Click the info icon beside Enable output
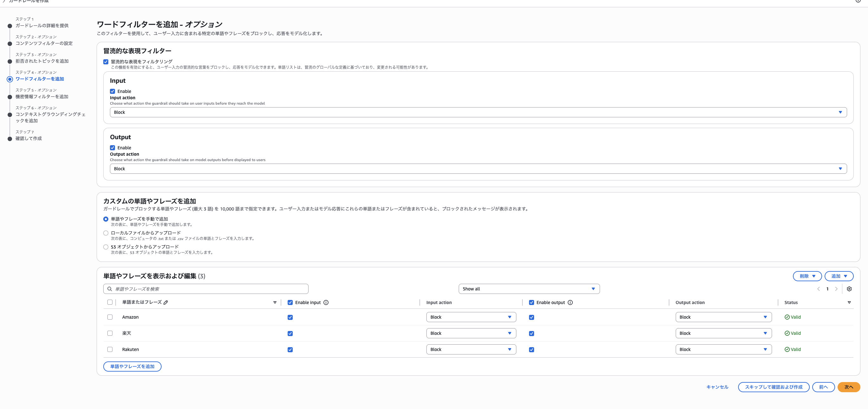The width and height of the screenshot is (868, 409). (570, 302)
